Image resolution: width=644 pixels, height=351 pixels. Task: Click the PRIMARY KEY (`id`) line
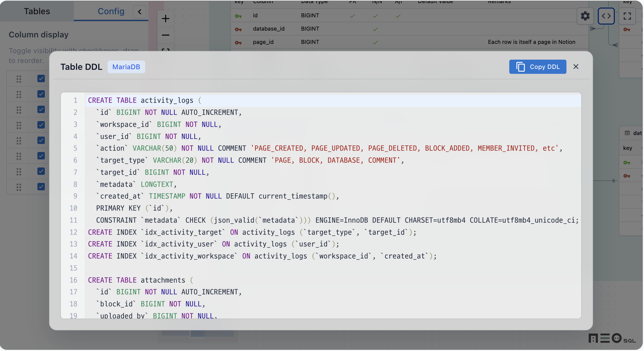point(333,208)
